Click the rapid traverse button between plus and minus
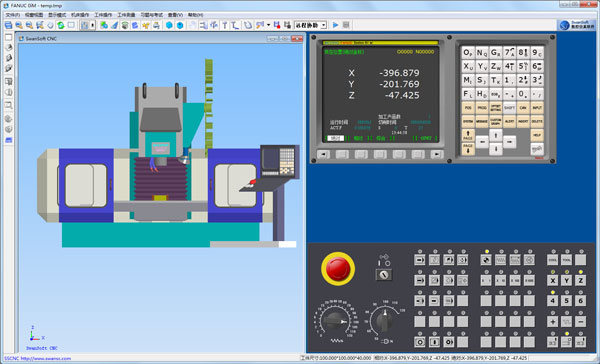This screenshot has width=600, height=364. pyautogui.click(x=566, y=322)
